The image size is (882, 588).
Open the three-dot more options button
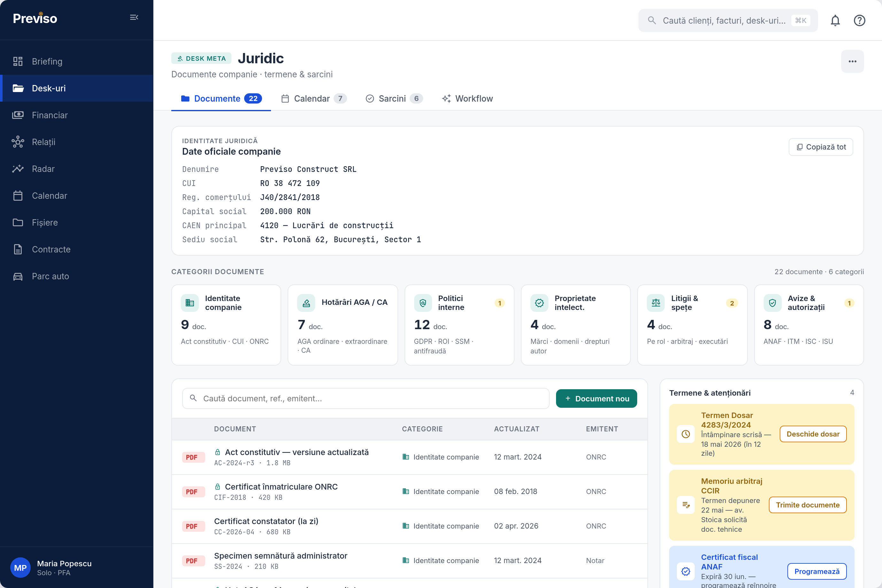click(x=852, y=61)
